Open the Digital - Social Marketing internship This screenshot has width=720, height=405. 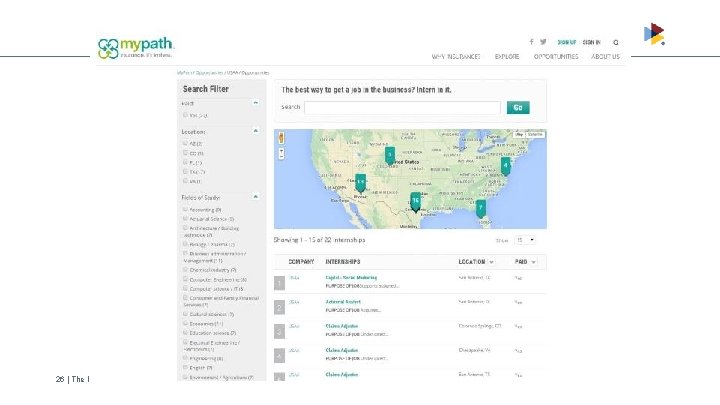coord(351,277)
